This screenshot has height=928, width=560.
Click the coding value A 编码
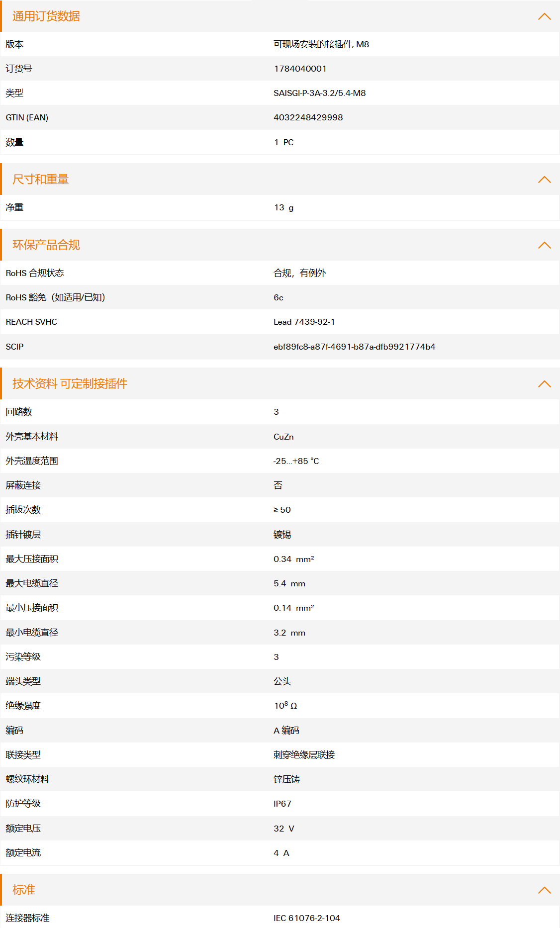click(x=286, y=731)
